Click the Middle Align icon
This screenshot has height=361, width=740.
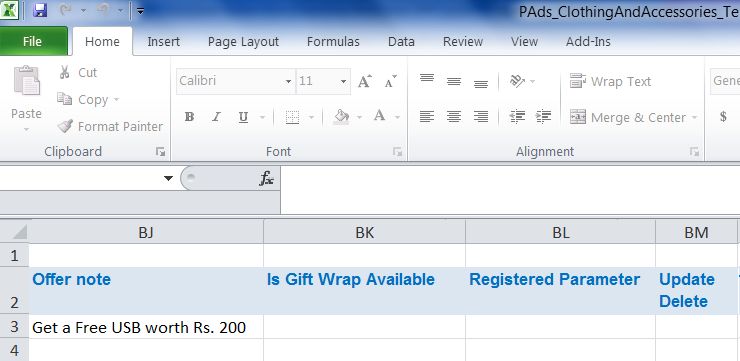(454, 81)
